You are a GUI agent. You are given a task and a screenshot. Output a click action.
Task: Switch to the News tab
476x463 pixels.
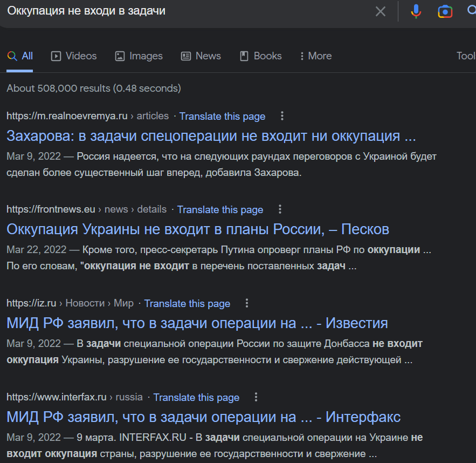click(201, 56)
